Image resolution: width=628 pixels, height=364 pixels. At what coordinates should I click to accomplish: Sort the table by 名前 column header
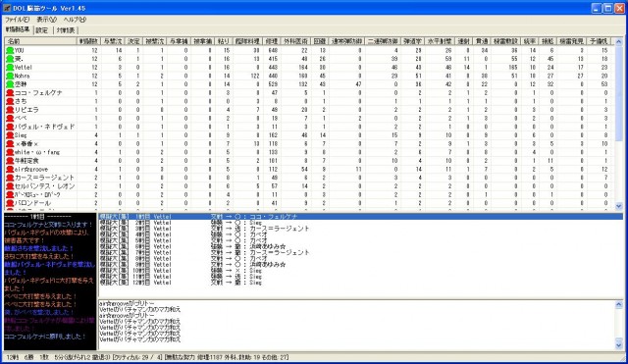point(40,41)
